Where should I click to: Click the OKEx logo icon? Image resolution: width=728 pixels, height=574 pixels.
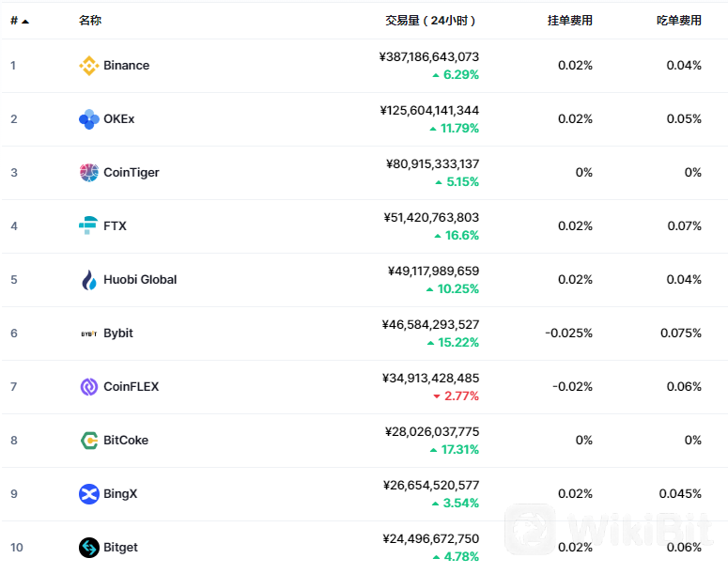click(88, 119)
